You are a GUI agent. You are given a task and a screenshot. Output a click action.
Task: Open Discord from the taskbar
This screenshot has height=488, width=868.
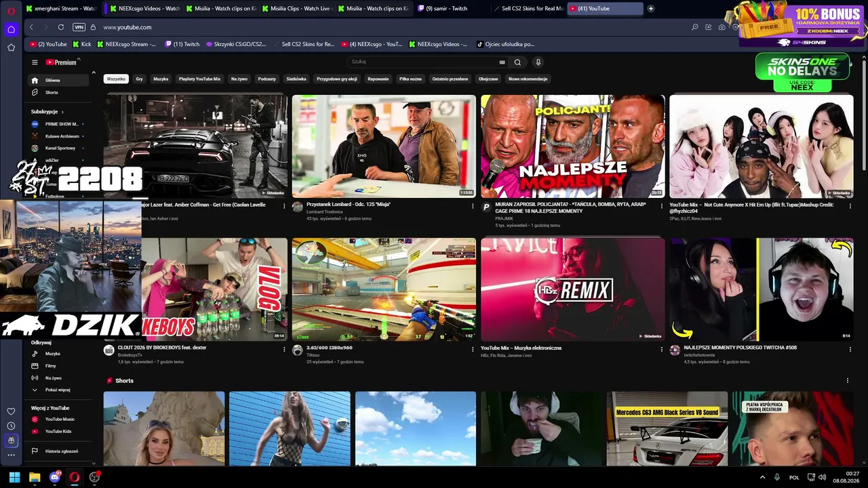55,477
